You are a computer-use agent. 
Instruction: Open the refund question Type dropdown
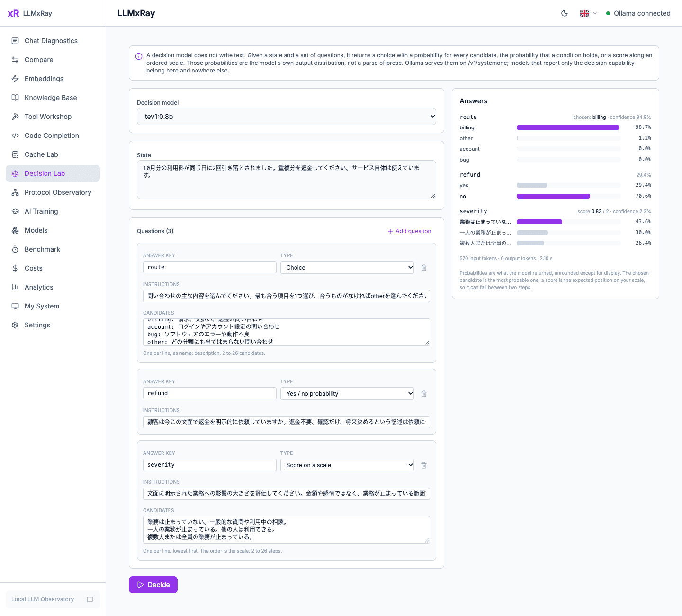(x=347, y=394)
